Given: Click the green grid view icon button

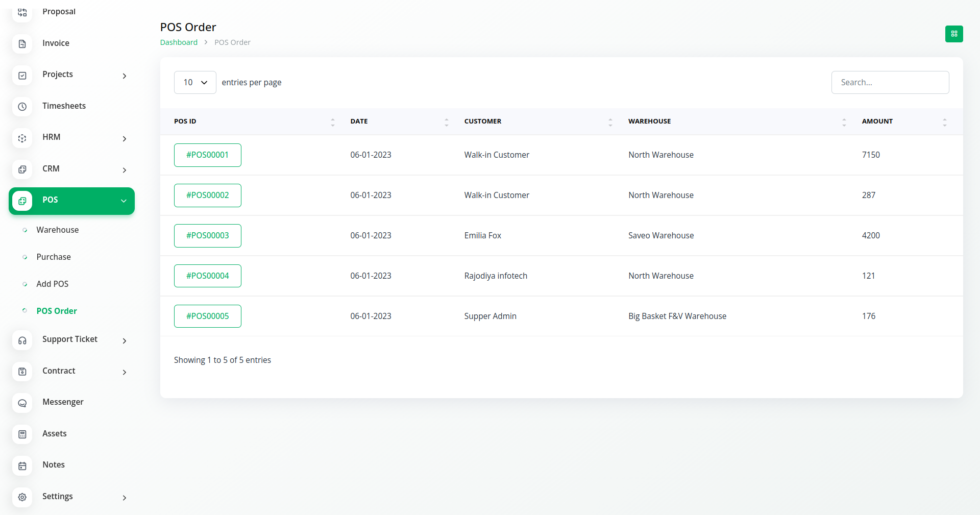Looking at the screenshot, I should [953, 34].
